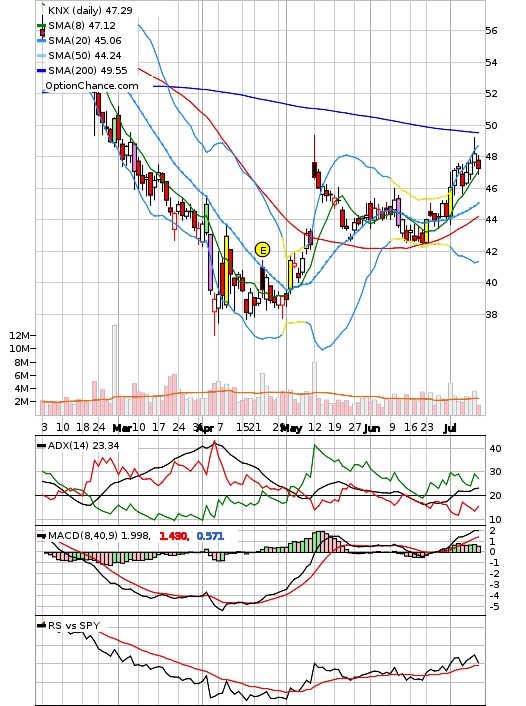The image size is (526, 706).
Task: Click the 4M volume axis label
Action: coord(22,388)
